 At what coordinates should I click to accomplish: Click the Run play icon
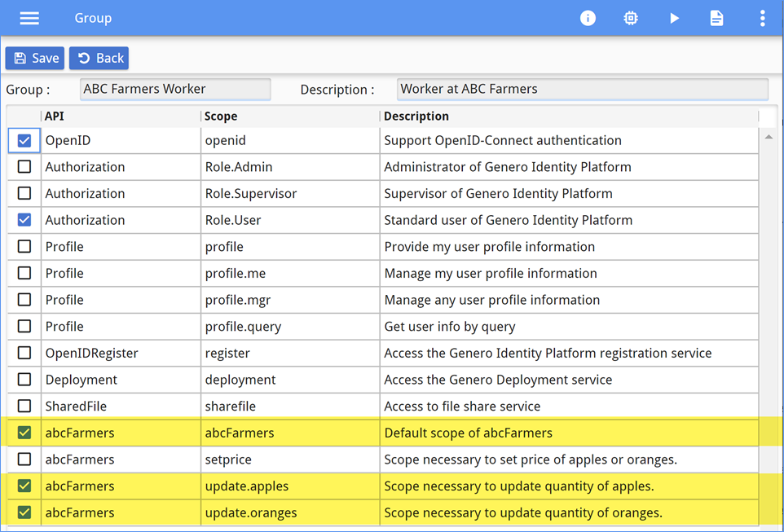coord(674,17)
